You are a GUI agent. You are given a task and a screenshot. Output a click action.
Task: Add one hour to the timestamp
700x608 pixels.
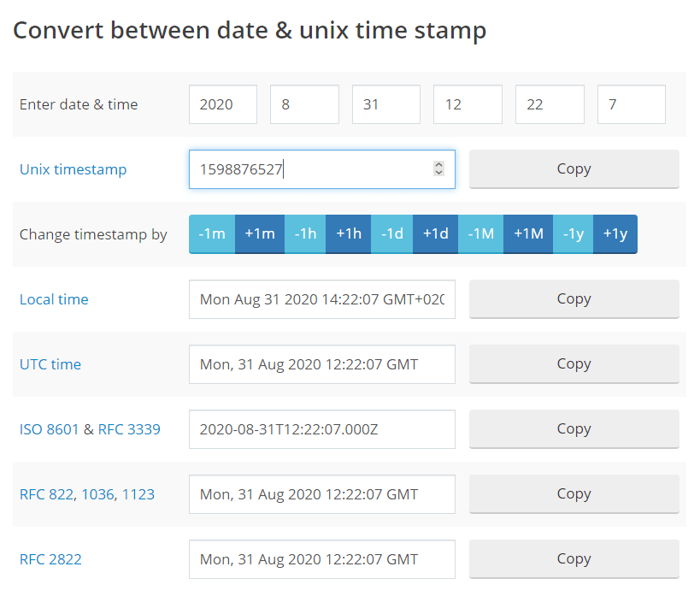click(348, 233)
